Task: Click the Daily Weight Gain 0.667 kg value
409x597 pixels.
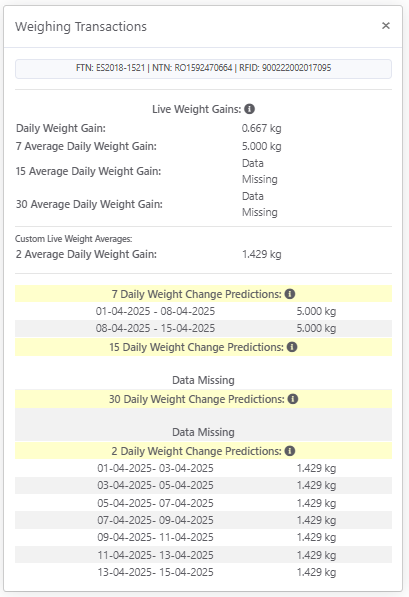Action: [x=262, y=128]
